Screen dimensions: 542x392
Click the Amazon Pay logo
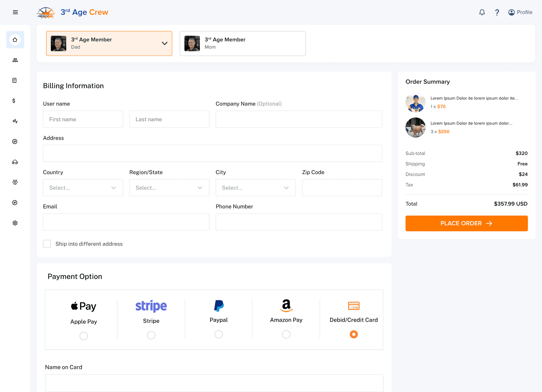pos(286,305)
